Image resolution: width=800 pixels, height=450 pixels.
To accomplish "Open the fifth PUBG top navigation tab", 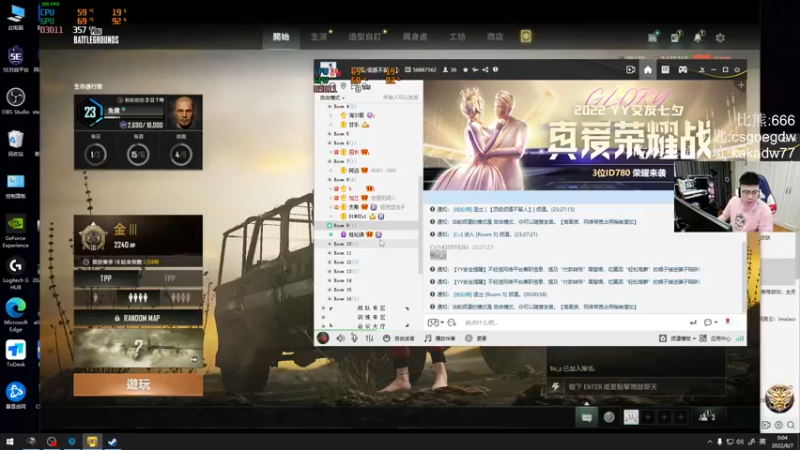I will click(457, 37).
